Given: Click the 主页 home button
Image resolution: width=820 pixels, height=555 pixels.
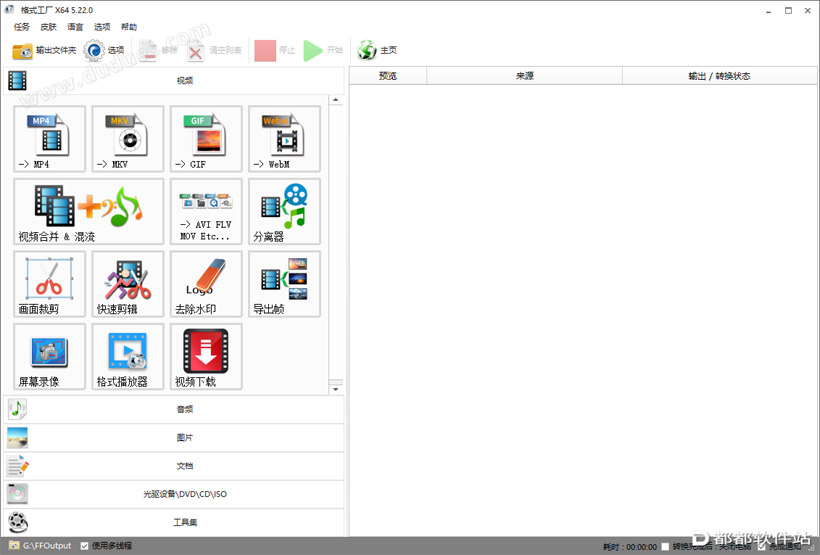Looking at the screenshot, I should pyautogui.click(x=378, y=50).
